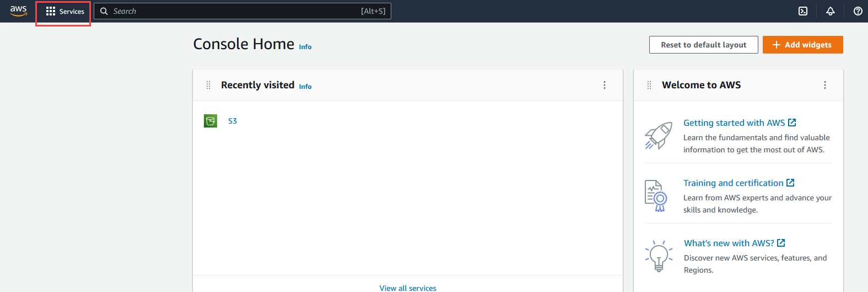Open Training and certification link

point(739,183)
